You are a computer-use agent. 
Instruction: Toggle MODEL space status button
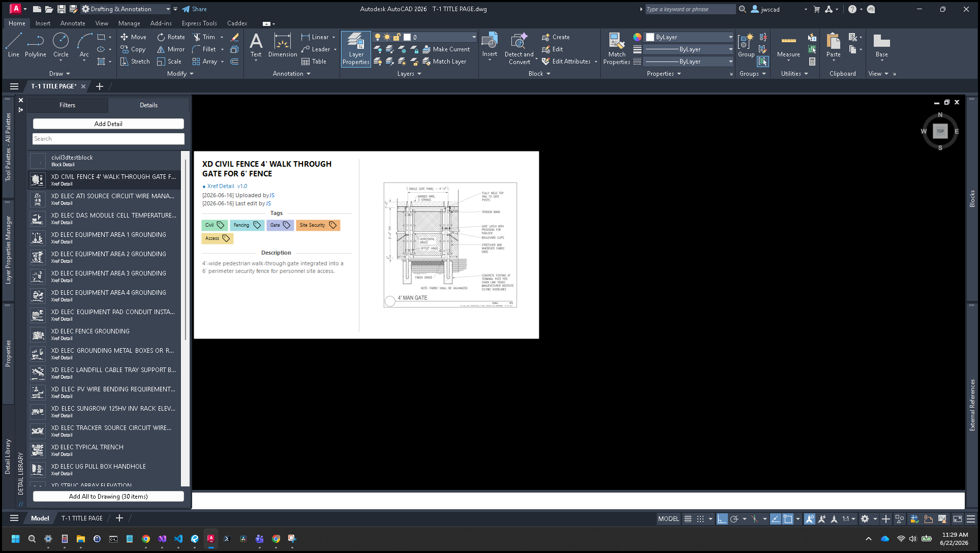[x=668, y=519]
